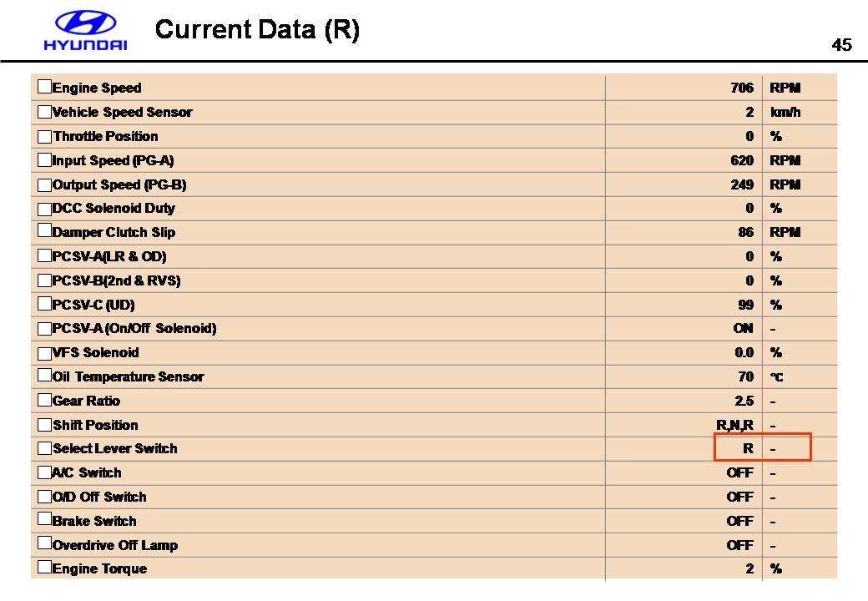
Task: Enable the Damper Clutch Slip checkbox
Action: click(x=44, y=231)
